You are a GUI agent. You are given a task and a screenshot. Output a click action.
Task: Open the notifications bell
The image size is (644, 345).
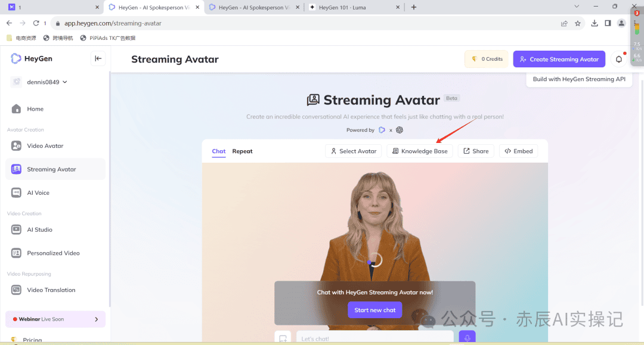pos(619,59)
